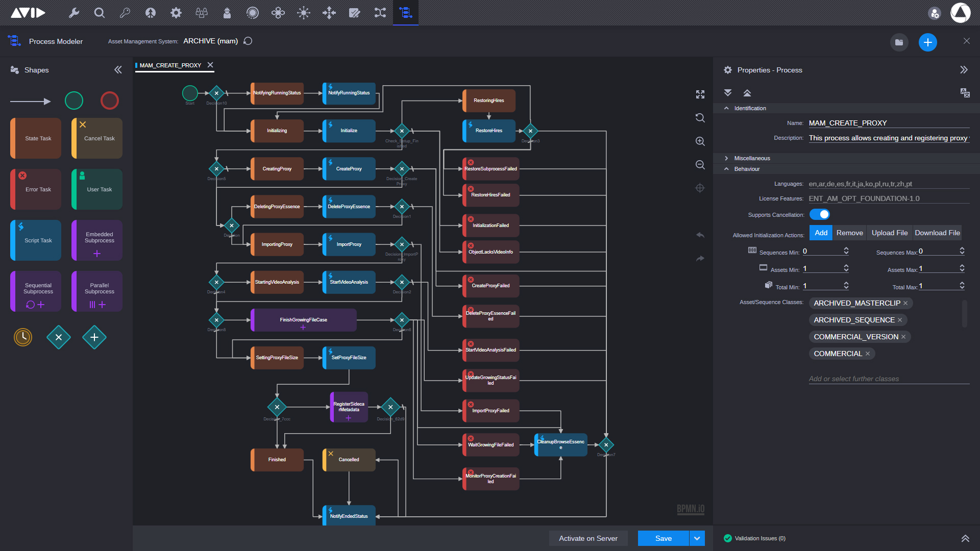Image resolution: width=980 pixels, height=551 pixels.
Task: Select the Parallel Subprocess shape
Action: (x=97, y=291)
